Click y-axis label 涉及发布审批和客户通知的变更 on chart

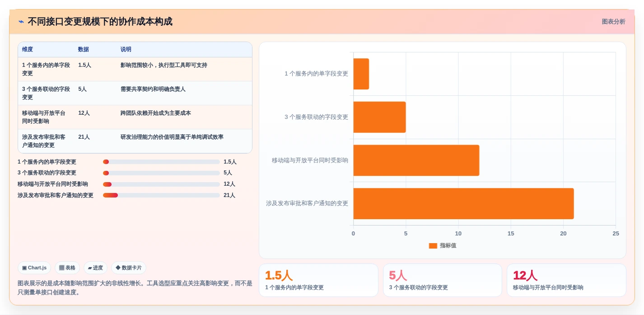(x=307, y=203)
